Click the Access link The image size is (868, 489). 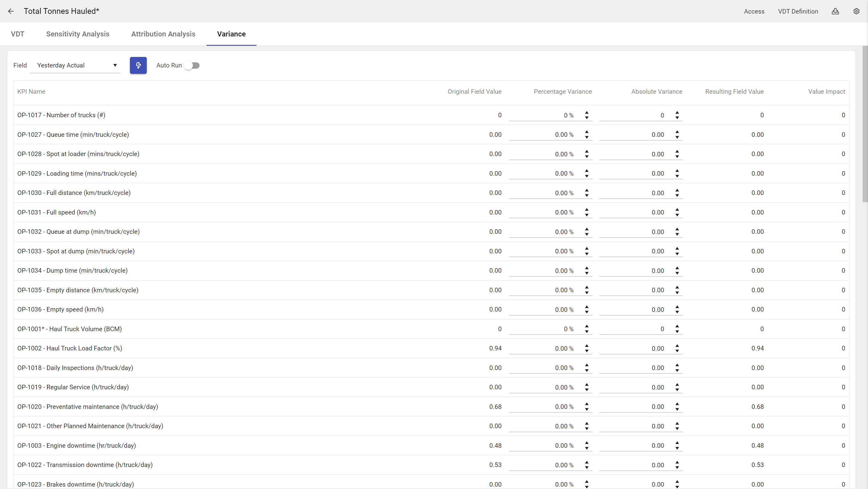click(x=754, y=11)
